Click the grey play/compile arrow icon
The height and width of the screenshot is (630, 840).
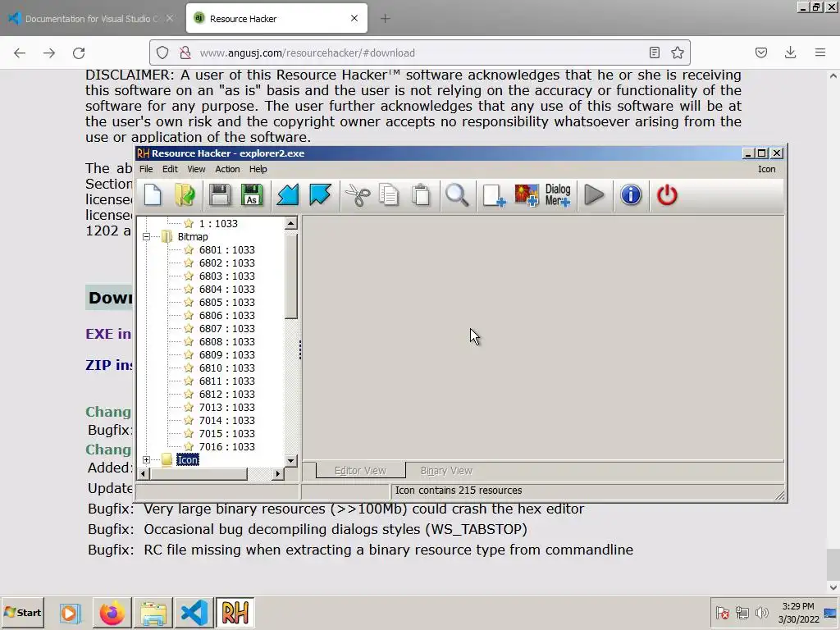[x=594, y=195]
